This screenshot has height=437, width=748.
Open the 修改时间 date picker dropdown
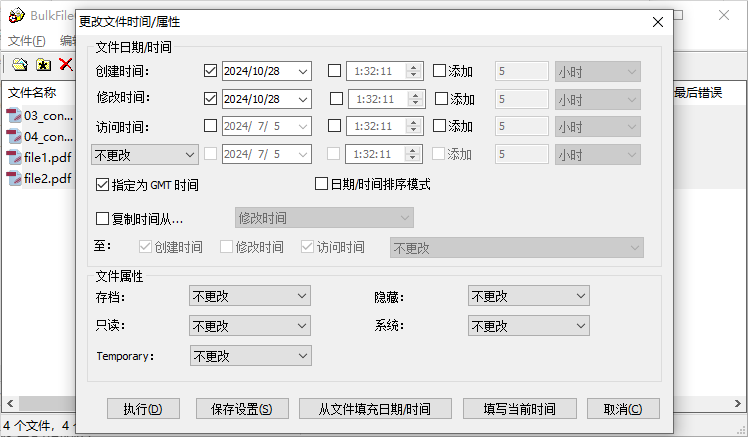point(303,99)
